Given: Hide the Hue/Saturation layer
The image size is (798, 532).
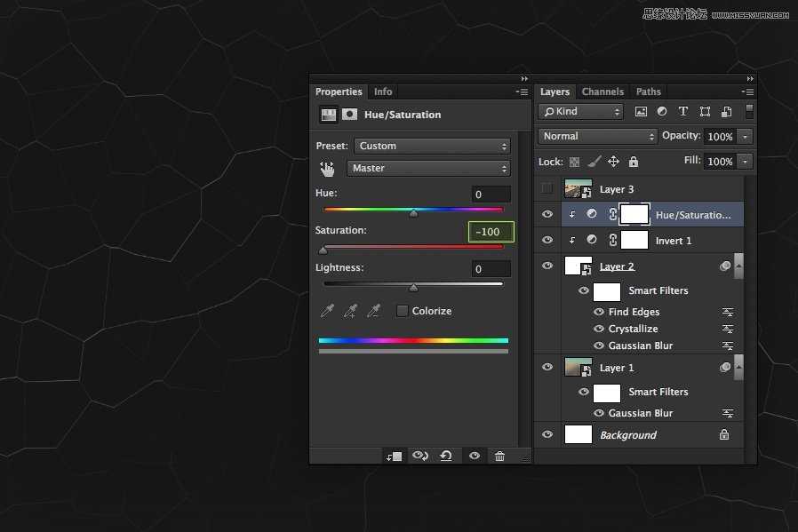Looking at the screenshot, I should point(547,214).
